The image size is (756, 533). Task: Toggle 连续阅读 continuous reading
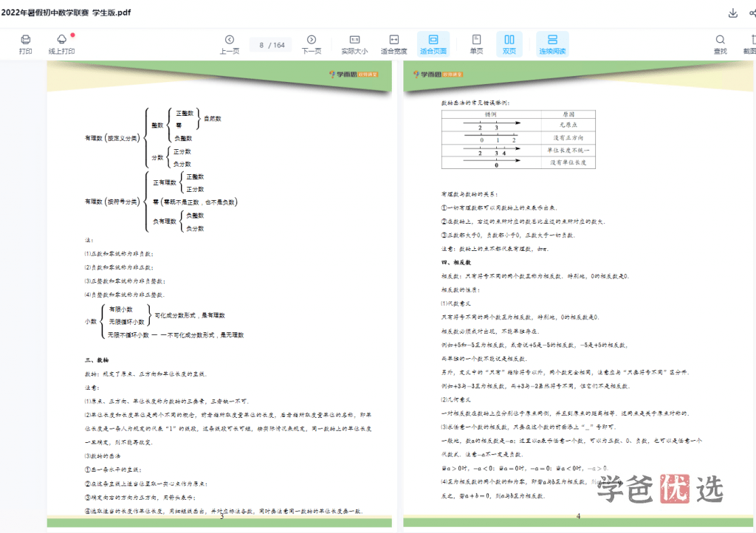click(552, 44)
